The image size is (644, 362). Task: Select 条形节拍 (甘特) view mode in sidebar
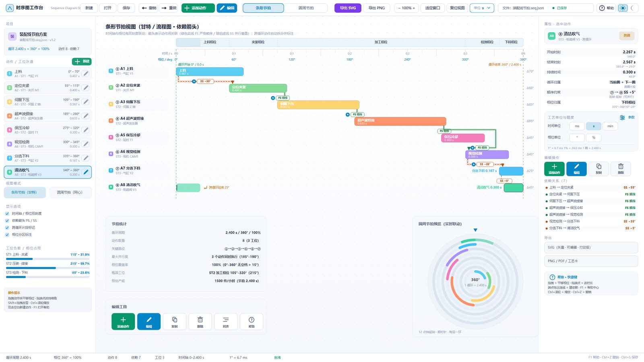tap(25, 192)
